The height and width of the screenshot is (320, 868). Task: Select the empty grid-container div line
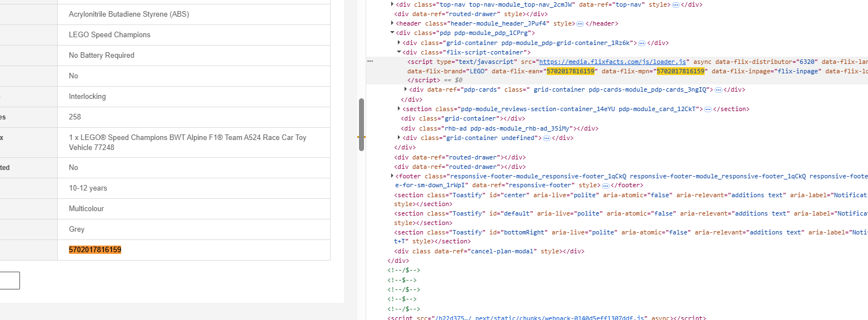[x=463, y=119]
